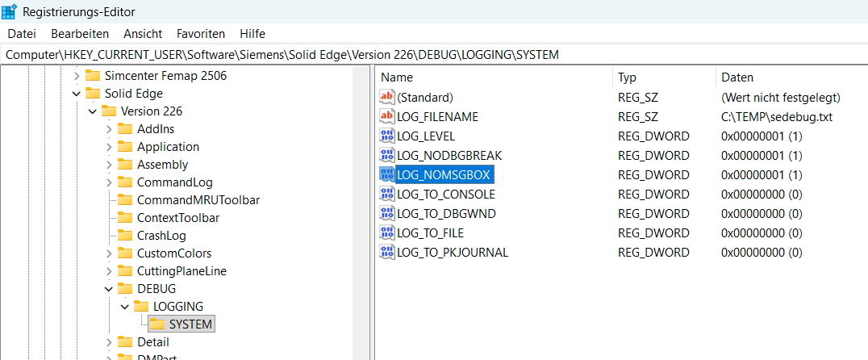Viewport: 868px width, 360px height.
Task: Click the DWORD icon of LOG_LEVEL
Action: point(386,136)
